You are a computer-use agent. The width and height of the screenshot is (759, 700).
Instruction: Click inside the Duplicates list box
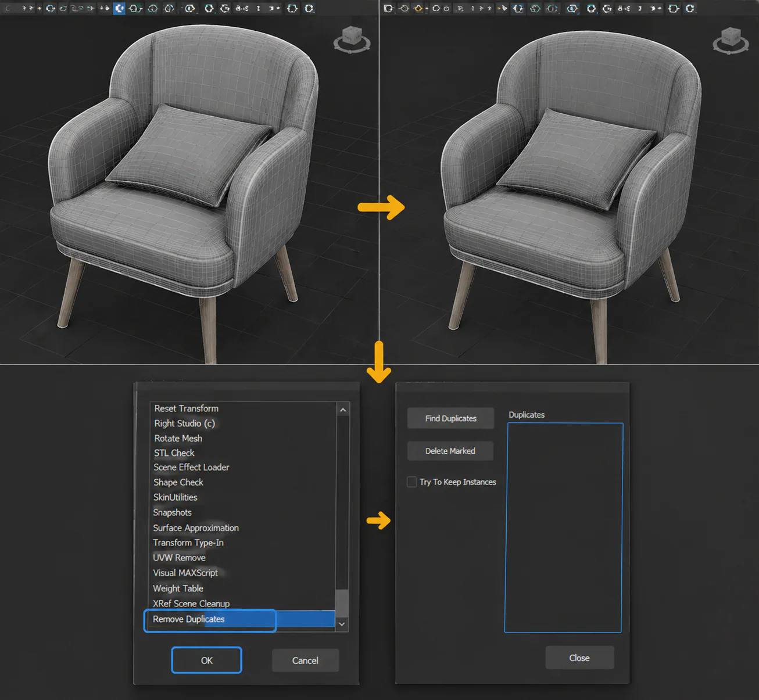[x=564, y=527]
